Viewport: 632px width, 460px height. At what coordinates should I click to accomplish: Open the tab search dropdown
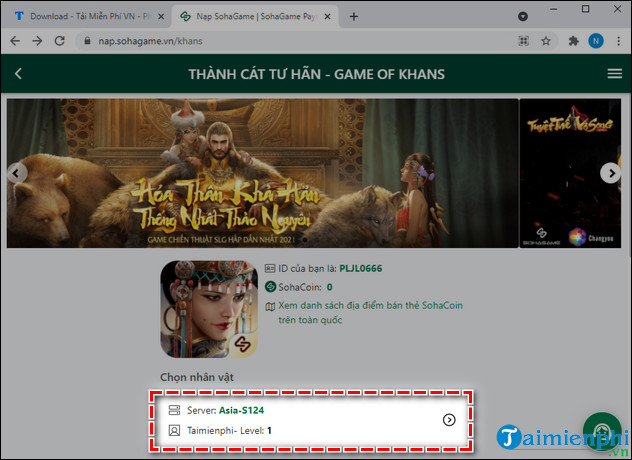tap(523, 17)
